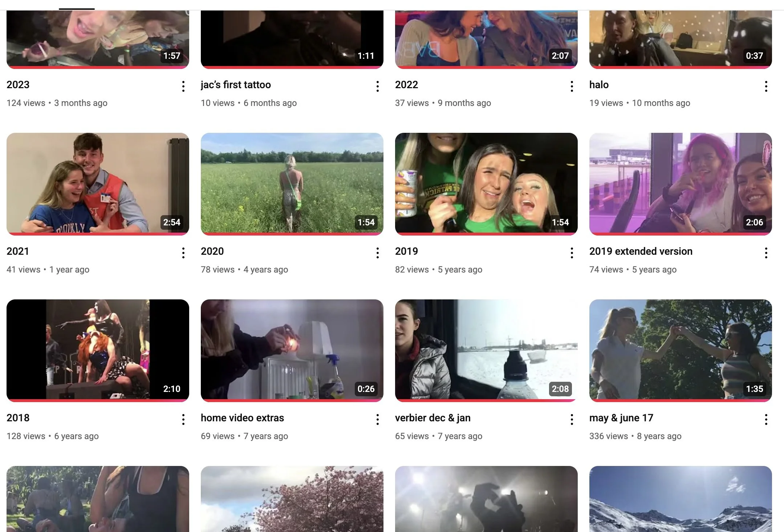The image size is (784, 532).
Task: Click the 'halo' video title
Action: coord(599,85)
